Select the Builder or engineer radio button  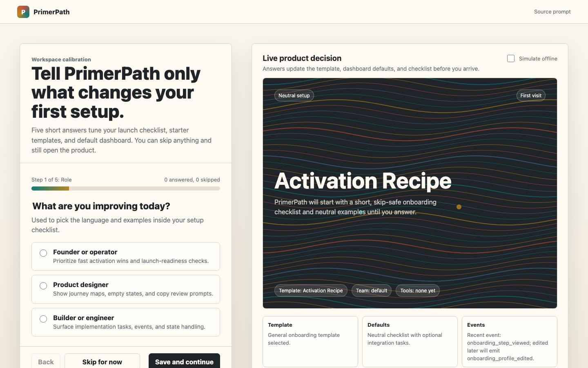pyautogui.click(x=43, y=319)
